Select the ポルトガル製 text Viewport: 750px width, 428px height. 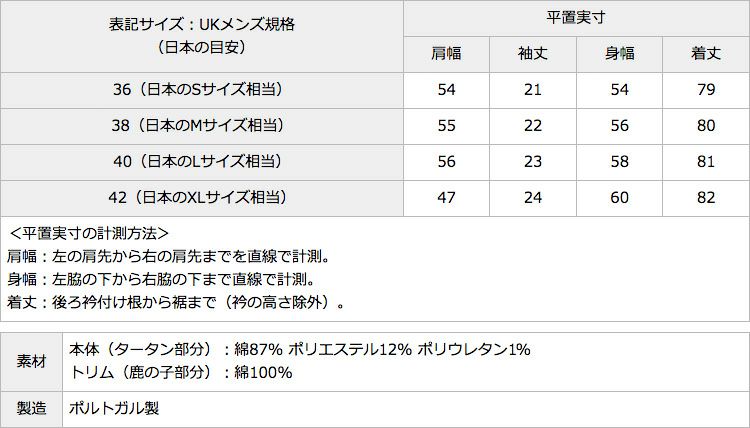pyautogui.click(x=115, y=409)
